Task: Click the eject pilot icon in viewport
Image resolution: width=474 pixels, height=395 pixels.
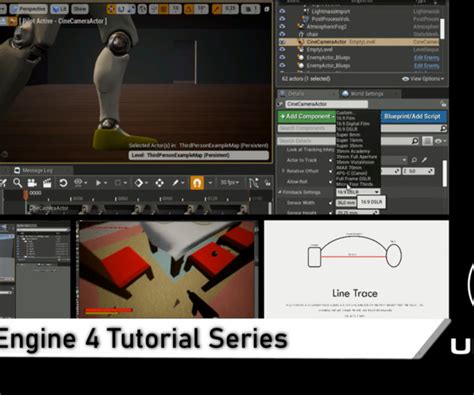Action: [4, 21]
